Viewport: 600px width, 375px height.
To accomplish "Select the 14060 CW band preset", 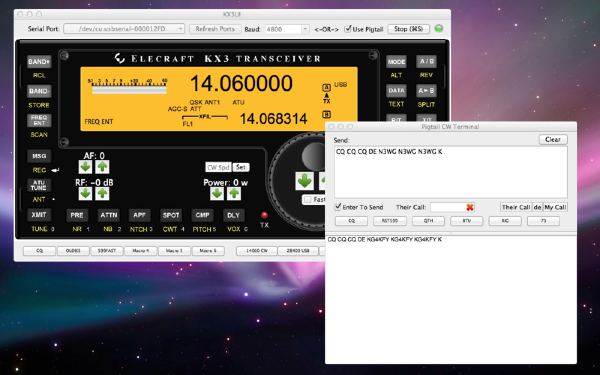I will click(x=257, y=251).
